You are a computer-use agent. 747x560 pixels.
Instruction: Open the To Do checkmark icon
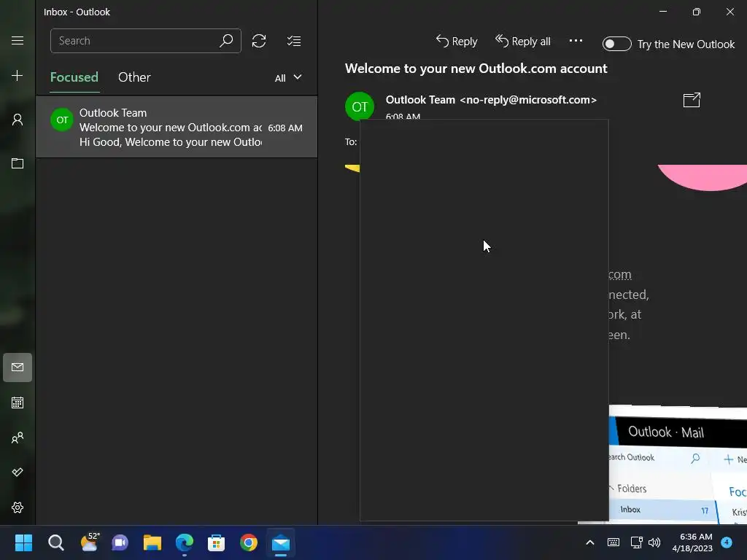point(18,472)
